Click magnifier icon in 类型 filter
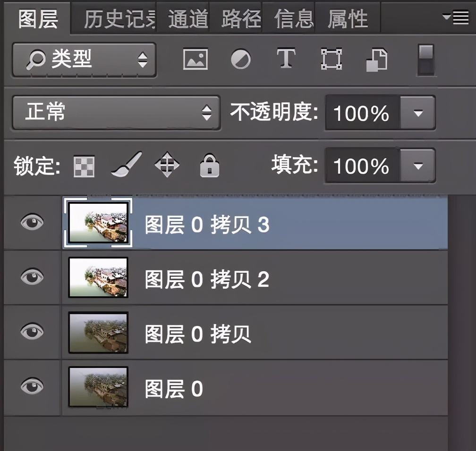This screenshot has width=476, height=451. pos(36,59)
